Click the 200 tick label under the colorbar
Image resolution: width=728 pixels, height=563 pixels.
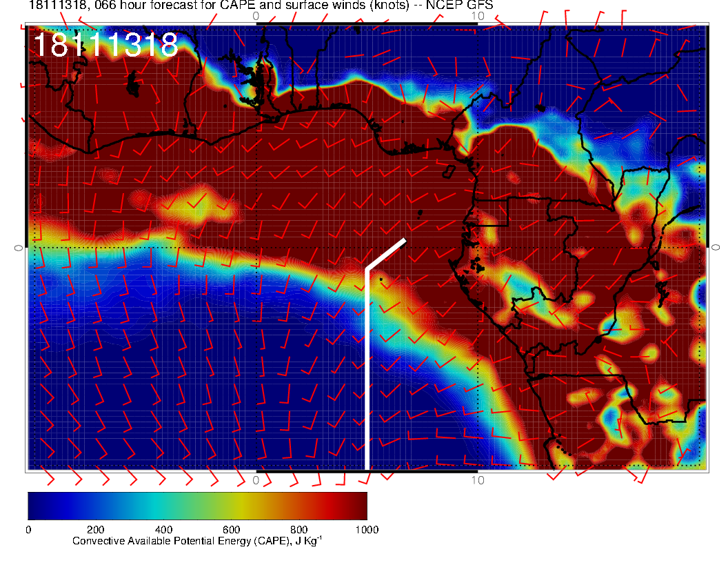(95, 529)
